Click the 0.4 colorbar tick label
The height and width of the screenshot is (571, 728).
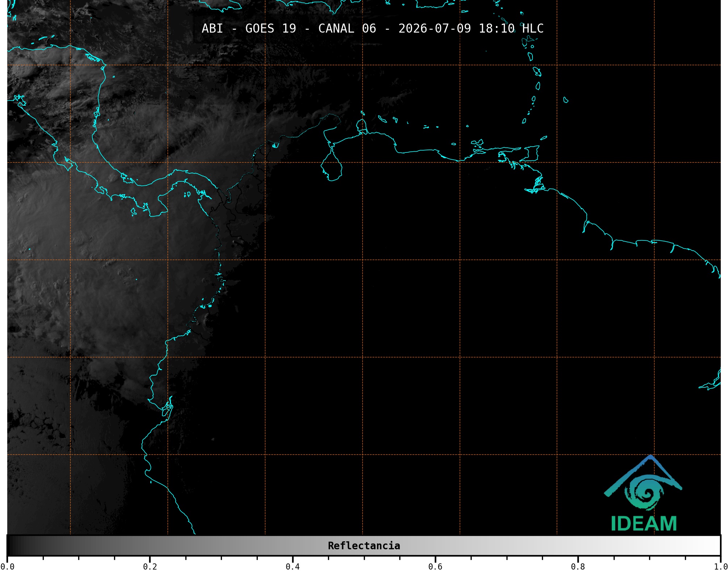pos(293,567)
